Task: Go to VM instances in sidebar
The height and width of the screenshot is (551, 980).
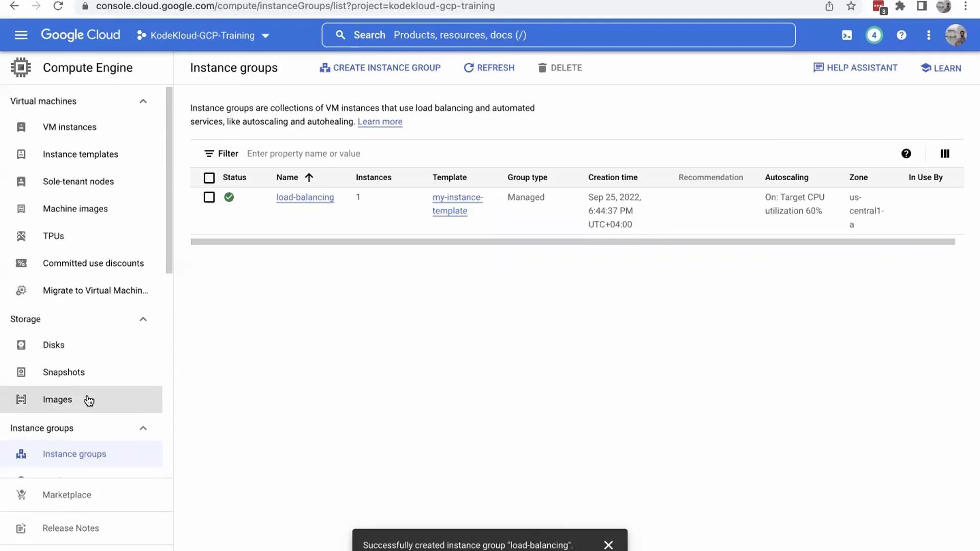Action: point(69,127)
